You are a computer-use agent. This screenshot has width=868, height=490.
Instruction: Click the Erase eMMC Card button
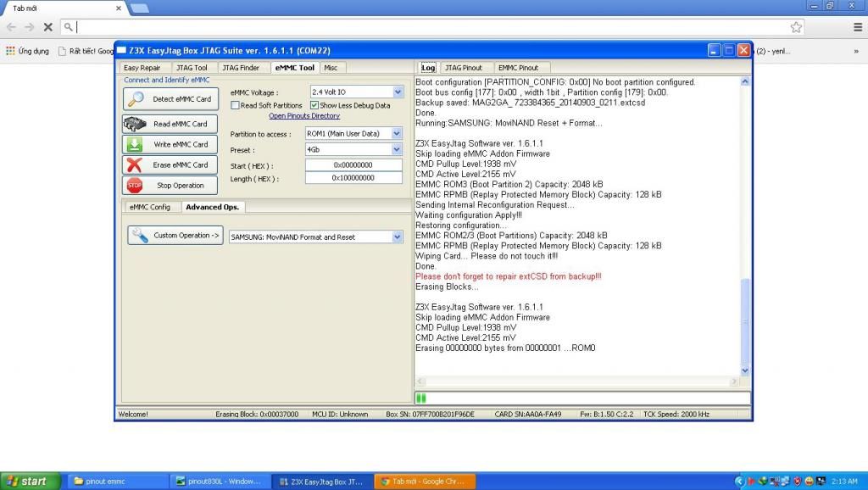click(170, 165)
